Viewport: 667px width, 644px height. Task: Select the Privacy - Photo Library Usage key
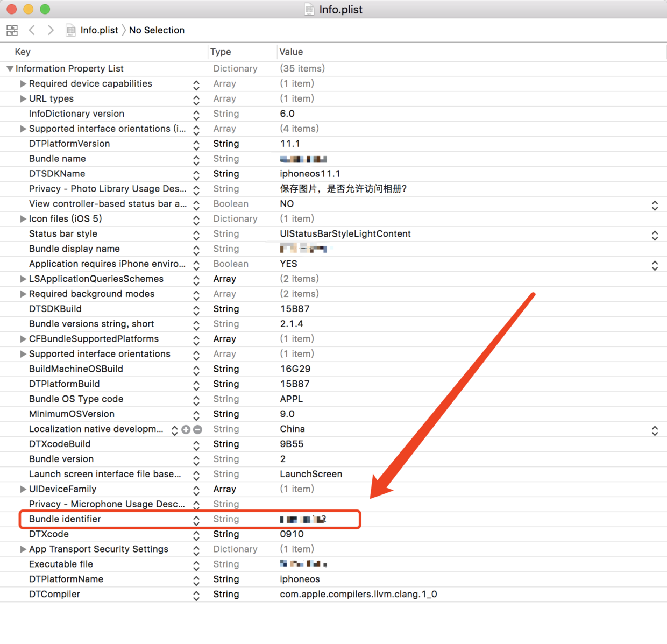pos(108,189)
